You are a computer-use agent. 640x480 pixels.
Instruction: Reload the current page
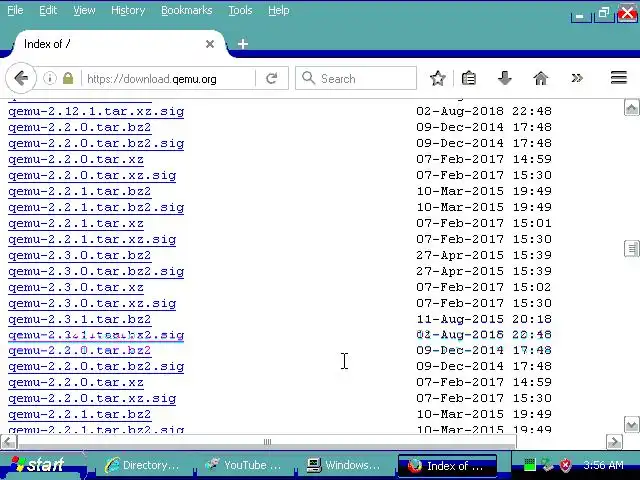[x=271, y=78]
